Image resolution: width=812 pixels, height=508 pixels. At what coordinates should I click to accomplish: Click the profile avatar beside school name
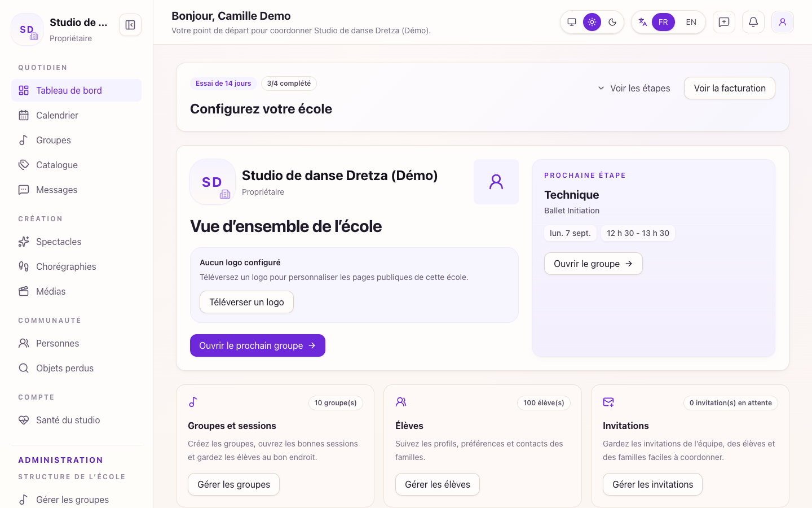tap(496, 182)
